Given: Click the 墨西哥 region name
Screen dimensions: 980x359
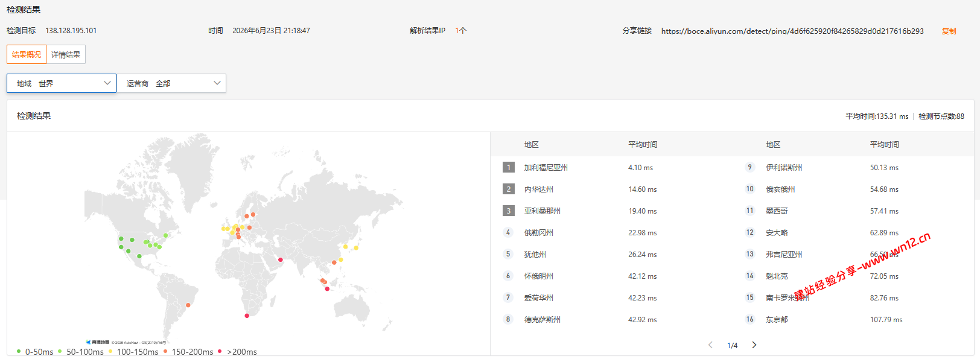Looking at the screenshot, I should 777,211.
